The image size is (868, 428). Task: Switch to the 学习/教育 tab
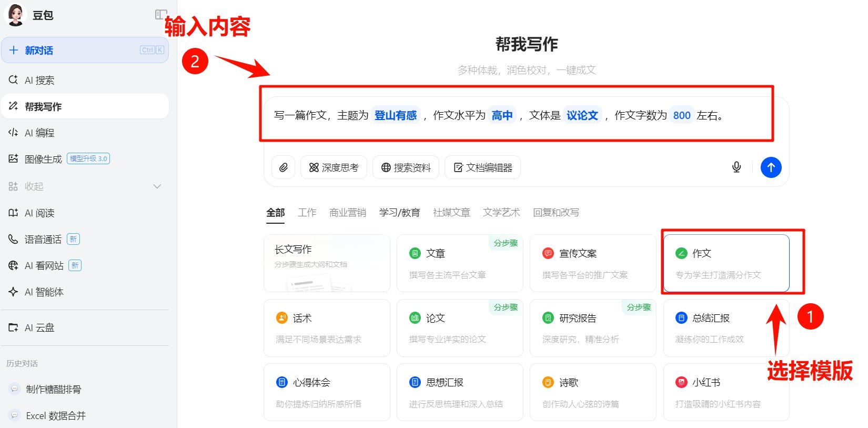coord(399,212)
